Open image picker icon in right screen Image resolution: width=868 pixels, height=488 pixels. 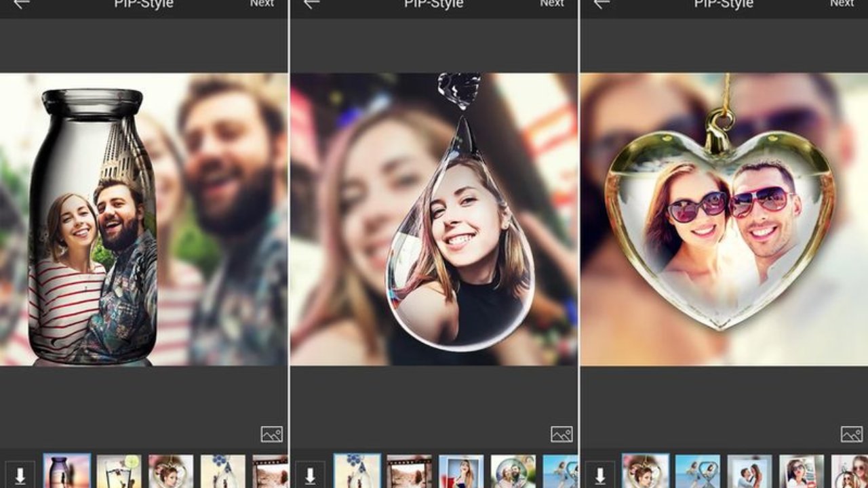[852, 434]
